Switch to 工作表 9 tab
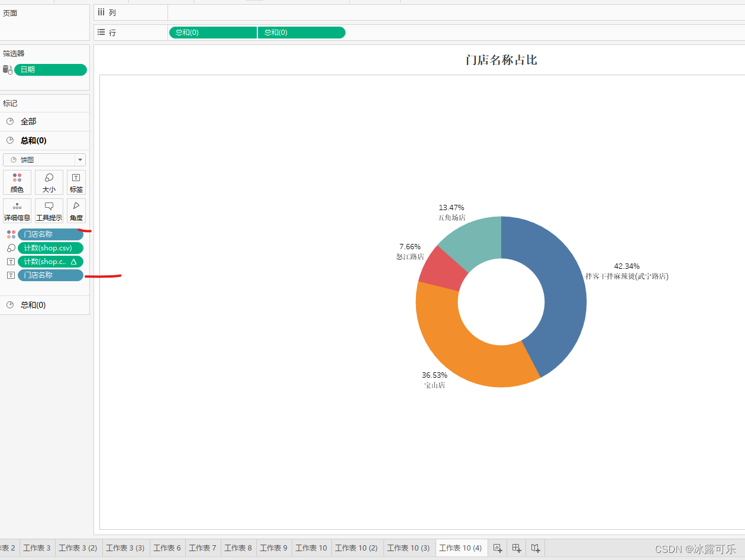 [274, 548]
